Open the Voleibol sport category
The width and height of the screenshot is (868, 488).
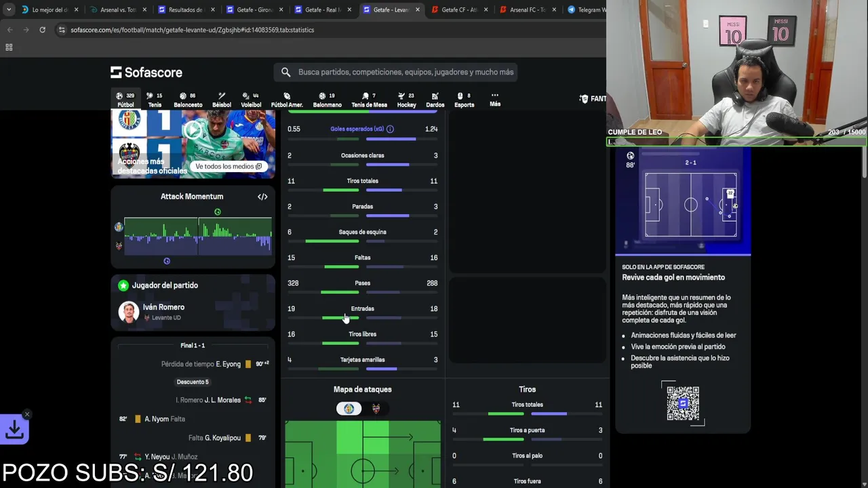tap(251, 100)
